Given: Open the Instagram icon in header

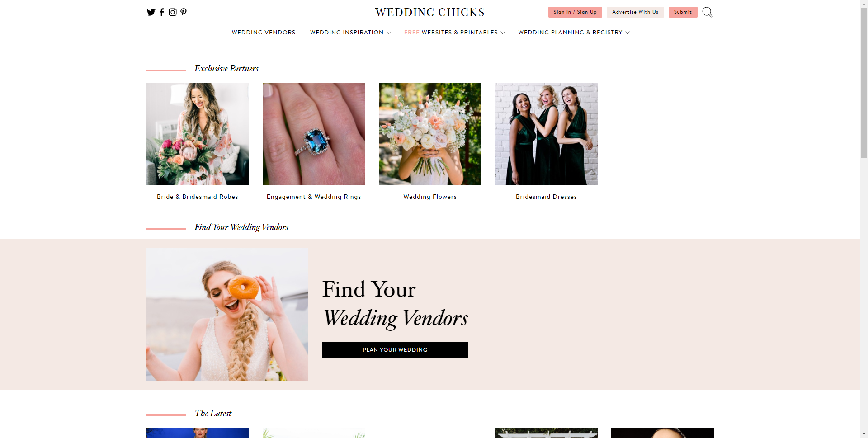Looking at the screenshot, I should 173,12.
